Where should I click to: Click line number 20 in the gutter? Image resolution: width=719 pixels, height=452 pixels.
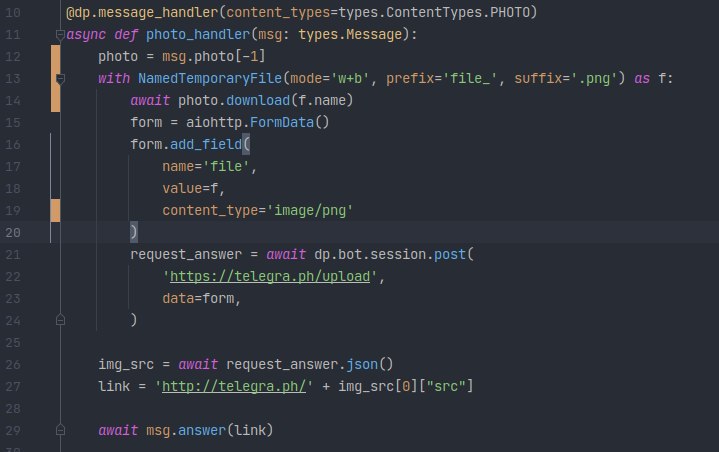pyautogui.click(x=13, y=232)
